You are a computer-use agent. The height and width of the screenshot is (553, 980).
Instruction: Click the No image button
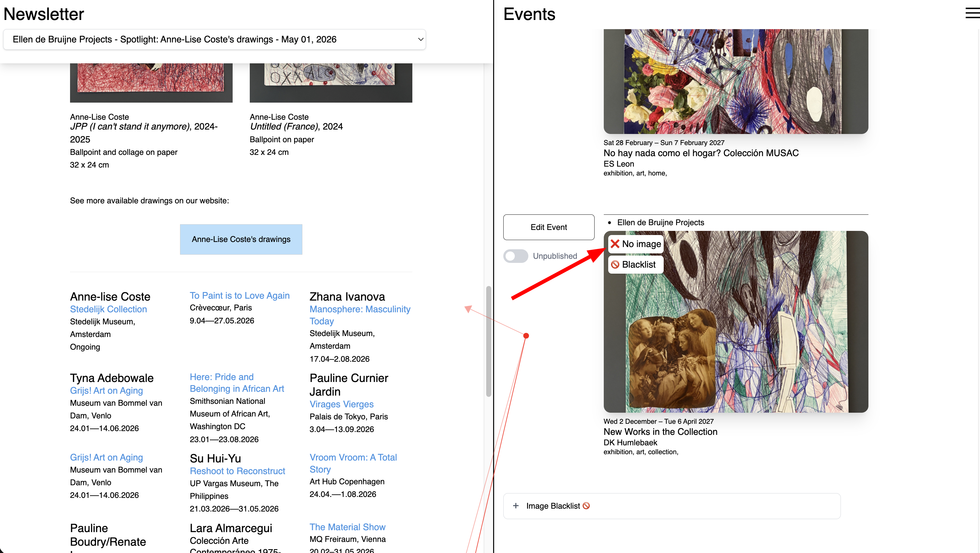(636, 244)
